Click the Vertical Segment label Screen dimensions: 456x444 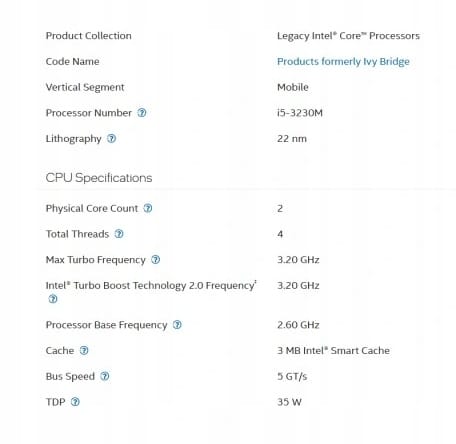click(x=85, y=87)
